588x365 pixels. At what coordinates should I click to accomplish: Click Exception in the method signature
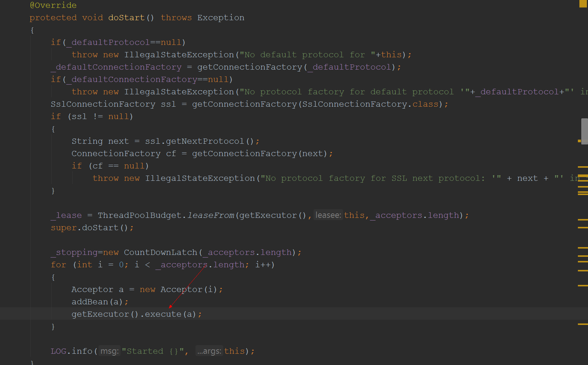click(221, 18)
